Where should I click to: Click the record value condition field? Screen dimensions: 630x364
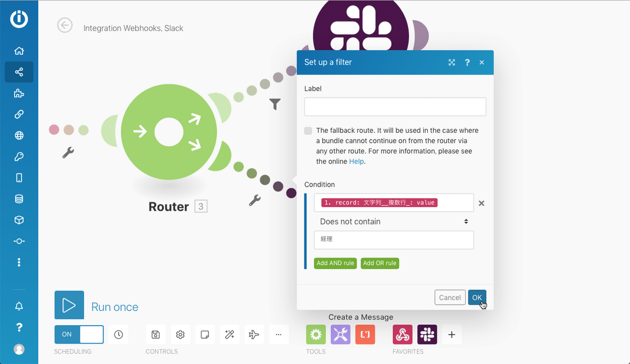coord(394,202)
